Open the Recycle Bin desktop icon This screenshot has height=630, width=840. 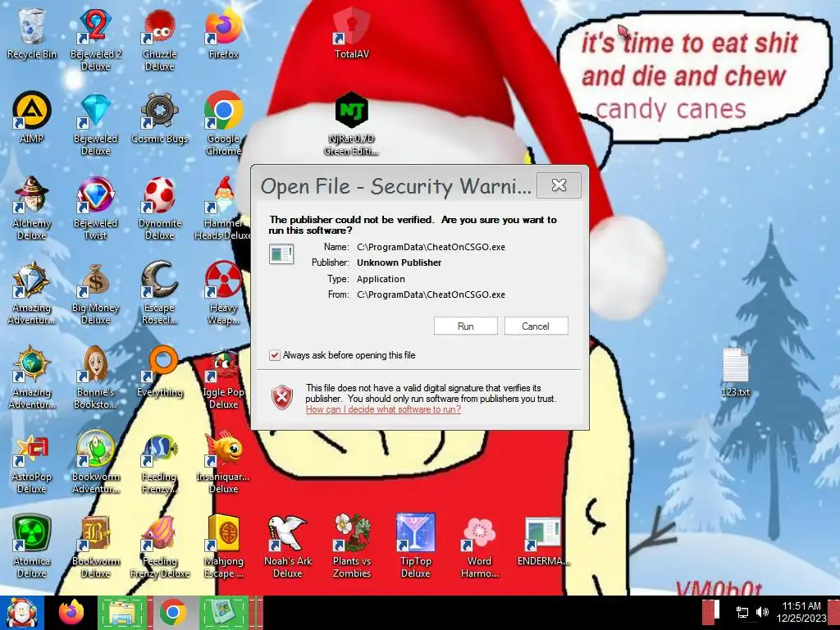click(x=32, y=33)
